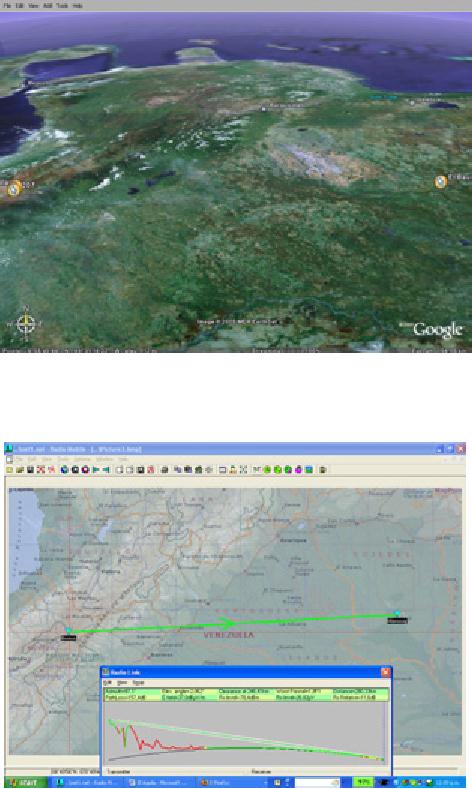472x789 pixels.
Task: Open the View menu in Radio Link window
Action: pos(122,682)
